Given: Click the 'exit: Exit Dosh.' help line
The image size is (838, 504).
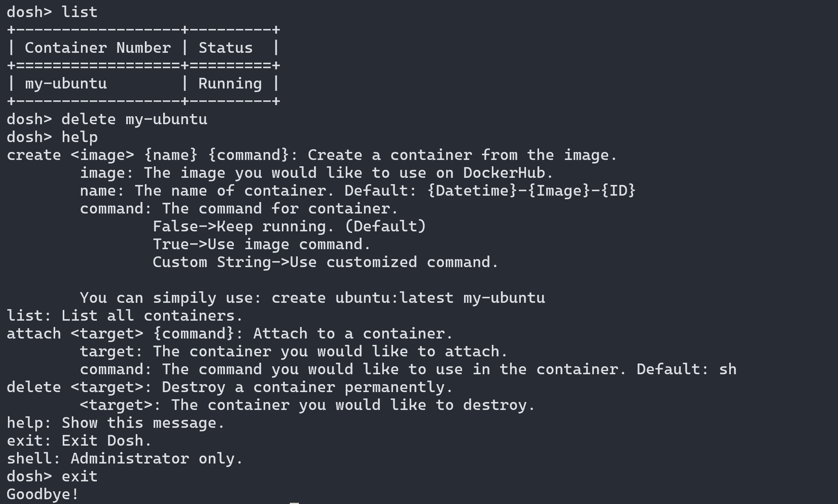Looking at the screenshot, I should coord(79,441).
